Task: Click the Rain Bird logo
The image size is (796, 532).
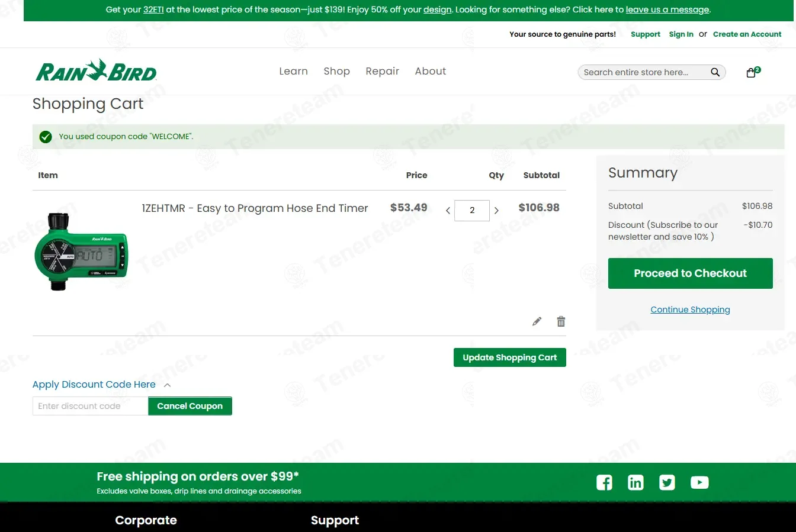Action: pyautogui.click(x=96, y=70)
